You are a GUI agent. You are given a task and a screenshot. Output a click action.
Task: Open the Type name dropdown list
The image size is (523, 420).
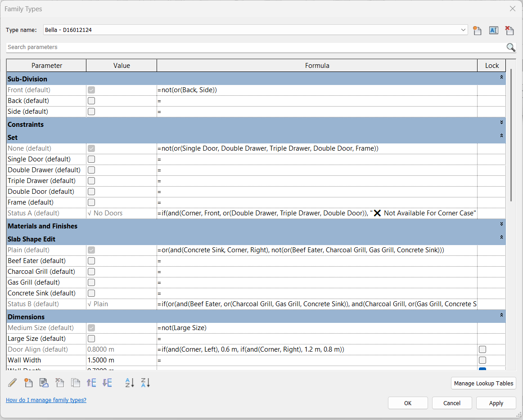pyautogui.click(x=464, y=30)
